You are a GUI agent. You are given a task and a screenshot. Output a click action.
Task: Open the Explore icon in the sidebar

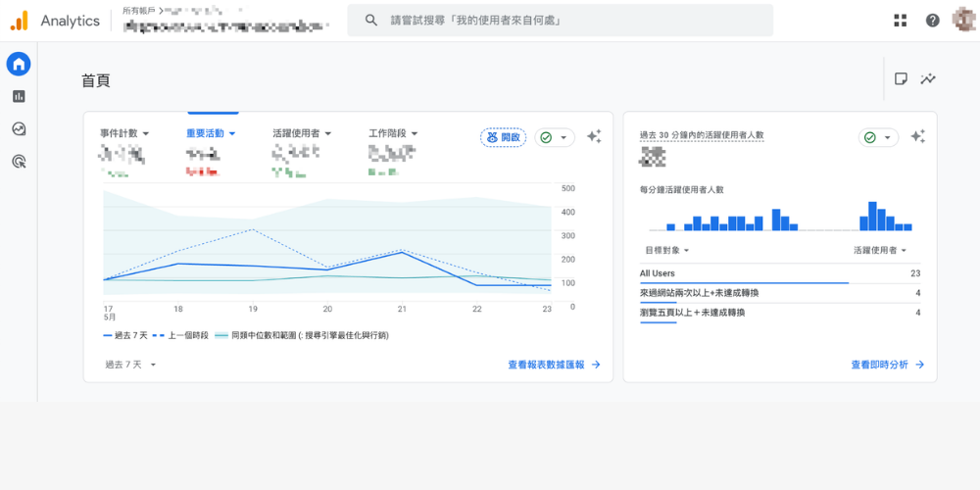(x=19, y=128)
